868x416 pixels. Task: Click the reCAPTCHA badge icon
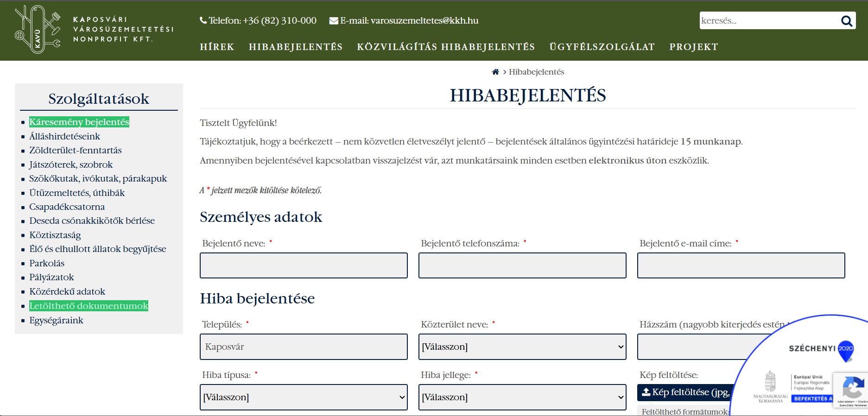pos(852,388)
